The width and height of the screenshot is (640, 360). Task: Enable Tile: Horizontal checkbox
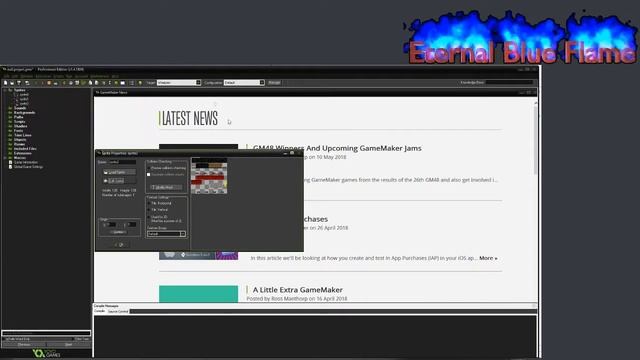[x=149, y=203]
